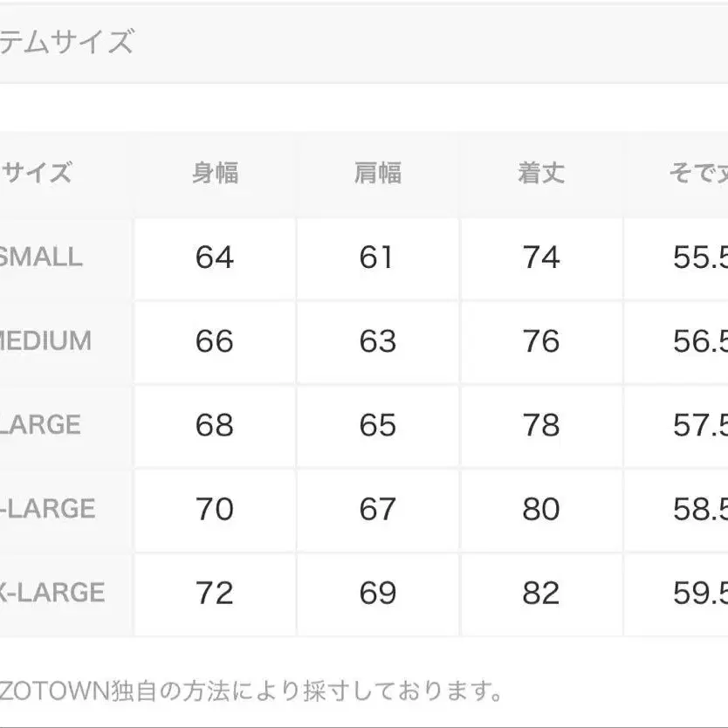Select the LARGE row label in third row
Viewport: 728px width, 728px height.
pos(41,425)
